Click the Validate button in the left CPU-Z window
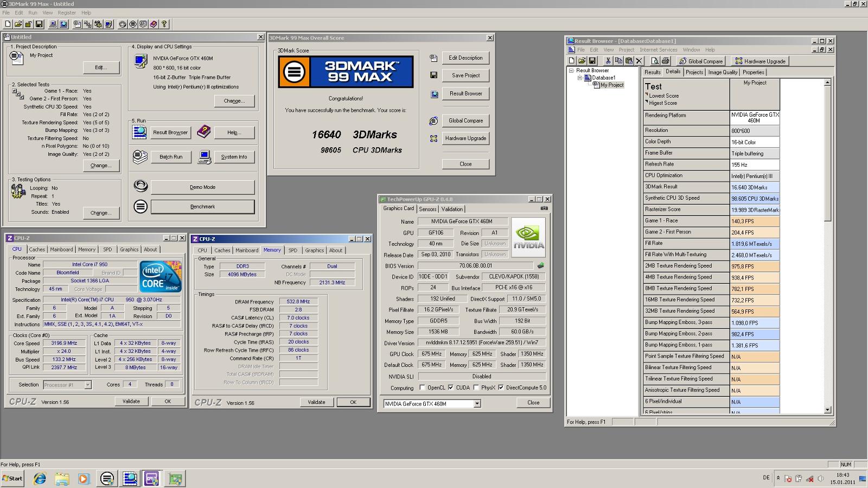 pos(131,402)
